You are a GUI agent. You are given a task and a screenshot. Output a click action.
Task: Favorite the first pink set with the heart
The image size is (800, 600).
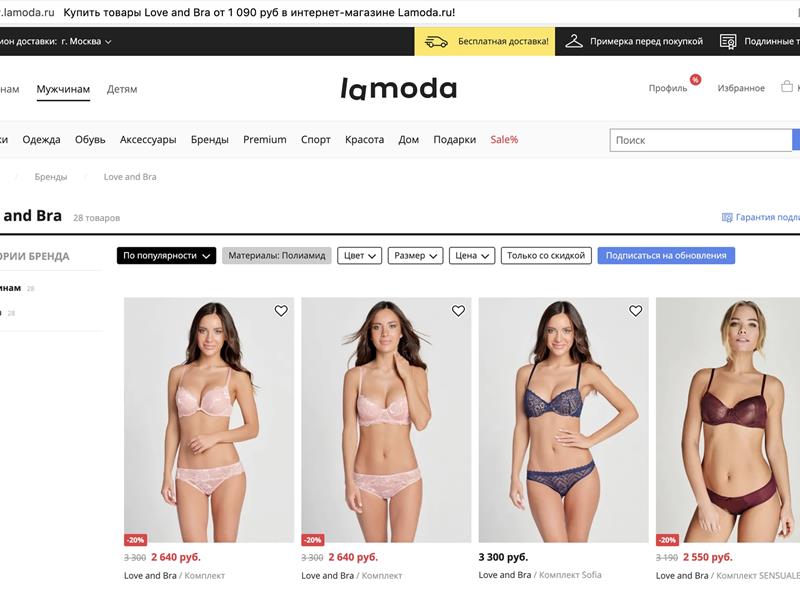point(281,311)
